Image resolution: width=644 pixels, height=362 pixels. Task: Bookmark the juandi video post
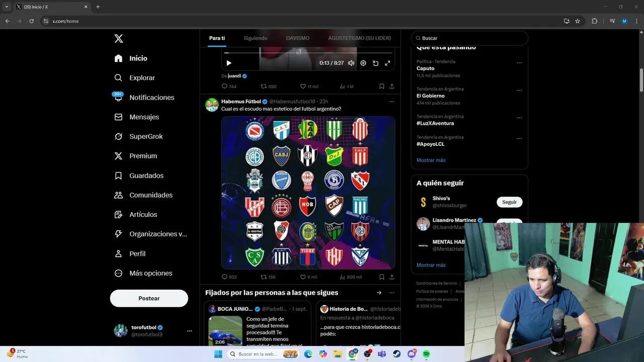click(x=382, y=86)
